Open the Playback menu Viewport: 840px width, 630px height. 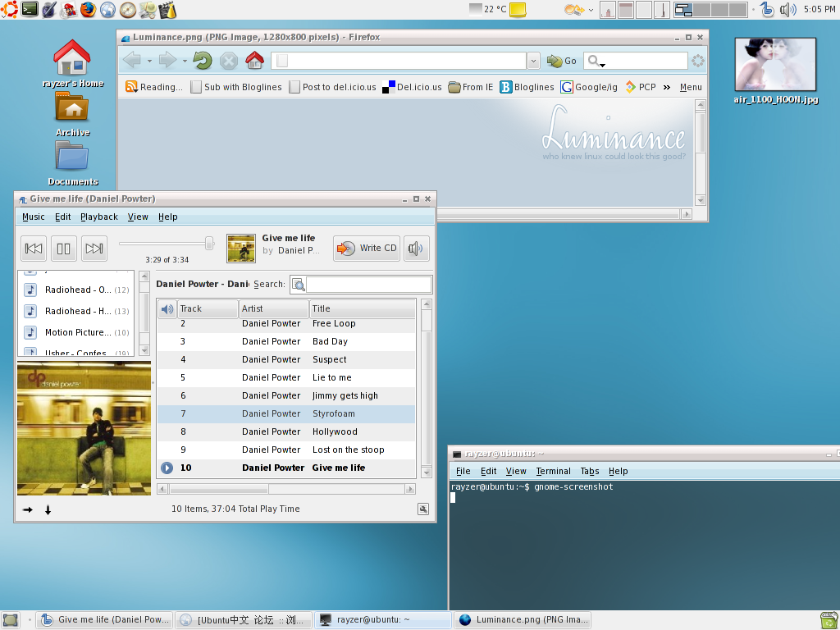(x=99, y=217)
